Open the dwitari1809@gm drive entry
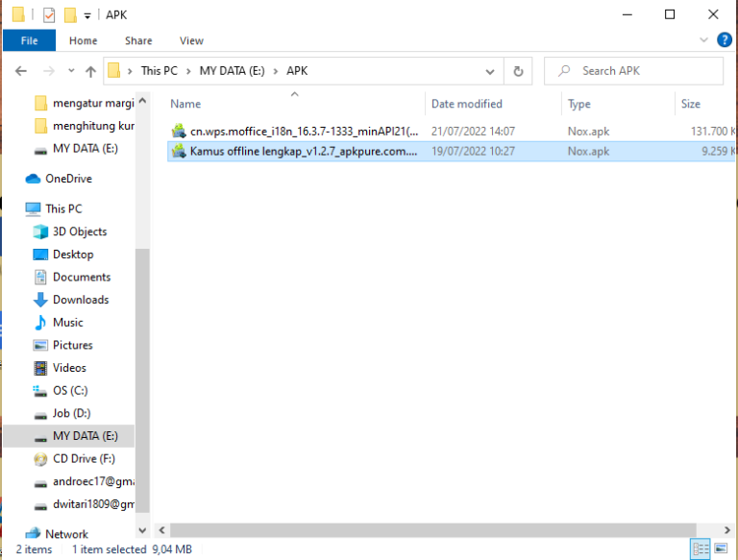 pos(84,504)
